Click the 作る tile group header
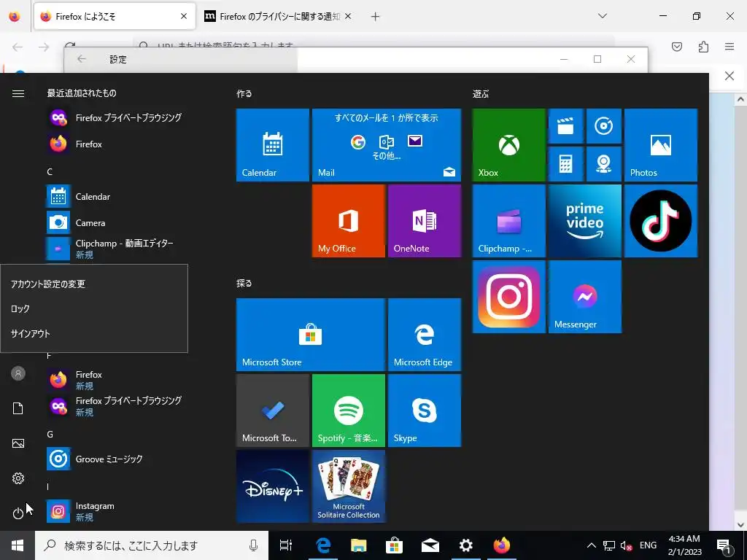This screenshot has width=747, height=560. click(244, 94)
